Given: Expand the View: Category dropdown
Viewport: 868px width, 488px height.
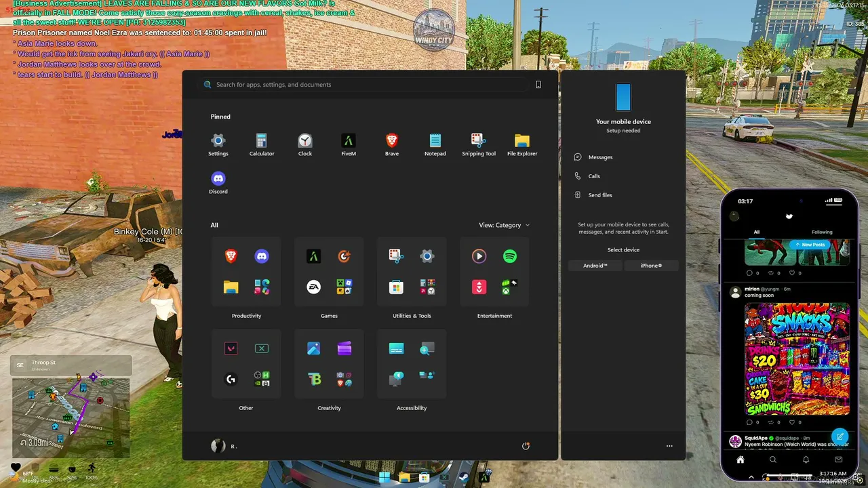Looking at the screenshot, I should click(x=505, y=225).
